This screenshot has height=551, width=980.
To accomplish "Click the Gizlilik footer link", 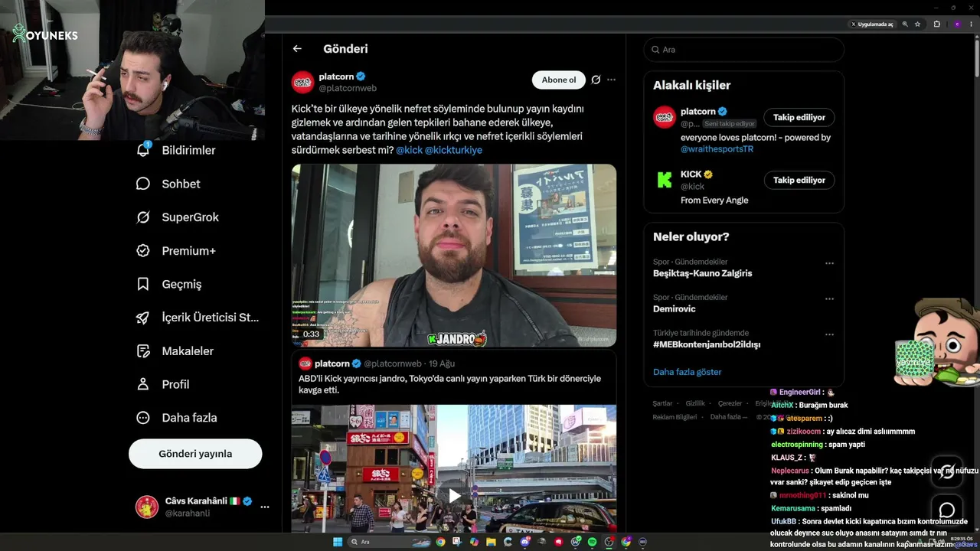I will click(695, 403).
